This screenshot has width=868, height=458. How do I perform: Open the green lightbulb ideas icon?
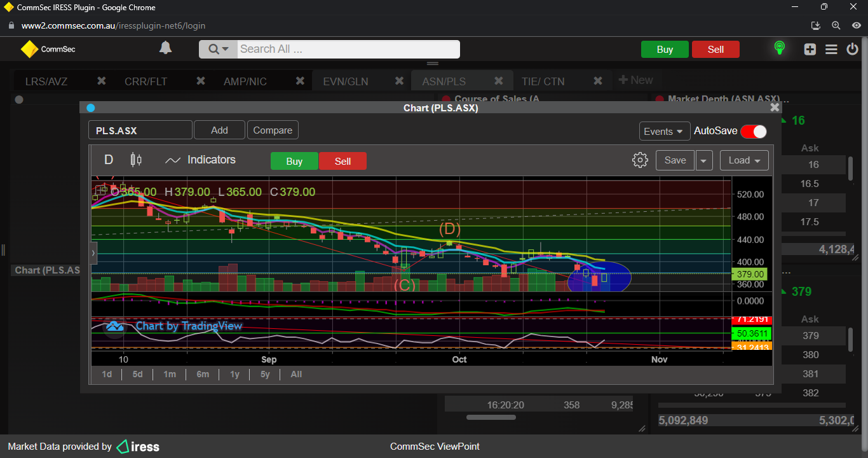(779, 48)
